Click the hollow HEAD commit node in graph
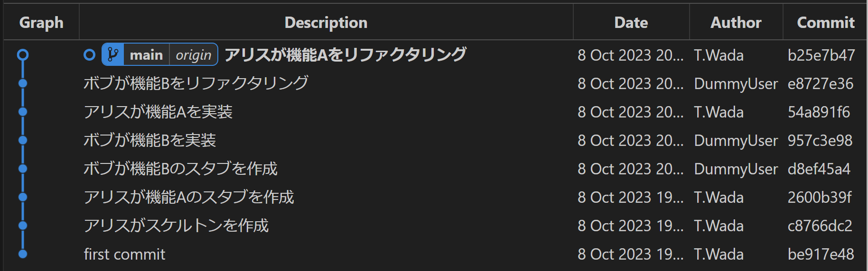This screenshot has width=868, height=271. point(23,55)
